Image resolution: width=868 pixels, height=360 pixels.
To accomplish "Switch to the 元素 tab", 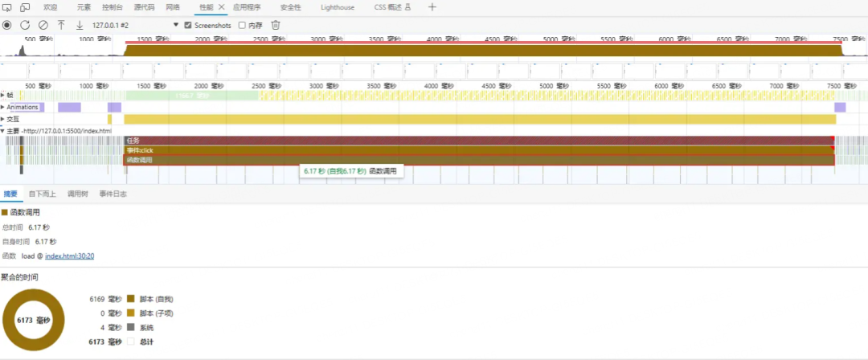I will point(84,7).
